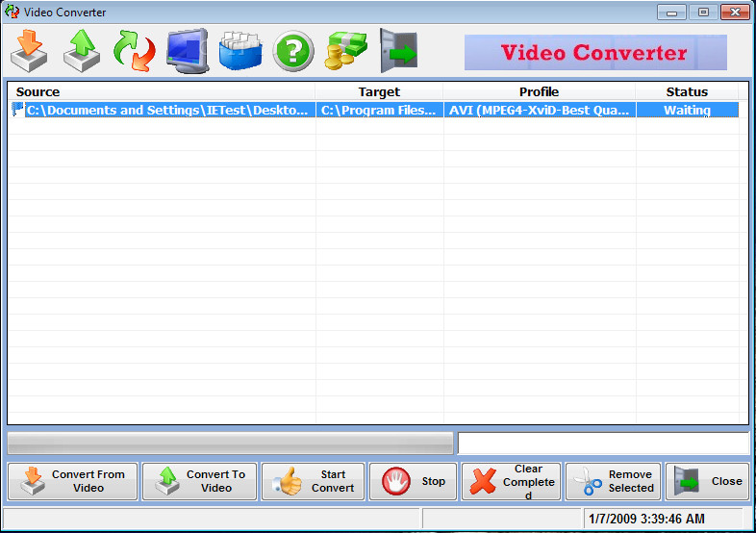Click the Convert To Video button
Viewport: 756px width, 533px height.
[x=200, y=481]
